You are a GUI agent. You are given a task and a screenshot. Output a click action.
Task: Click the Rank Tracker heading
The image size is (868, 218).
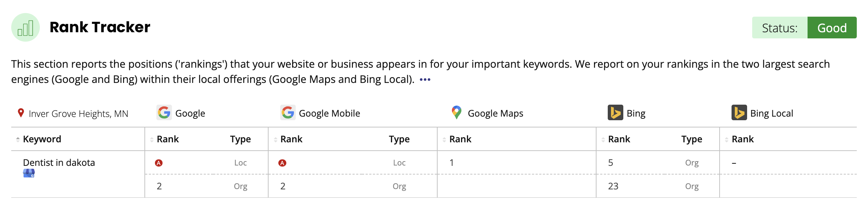[x=100, y=27]
